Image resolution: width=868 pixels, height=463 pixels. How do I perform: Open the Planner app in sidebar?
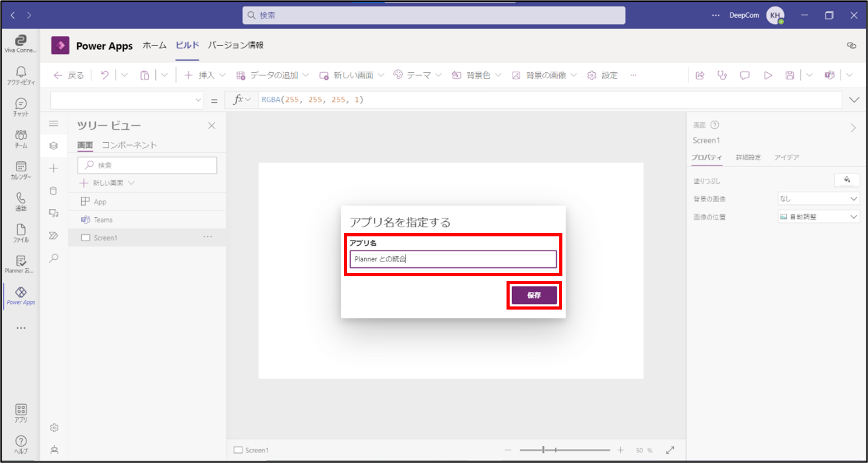[20, 264]
